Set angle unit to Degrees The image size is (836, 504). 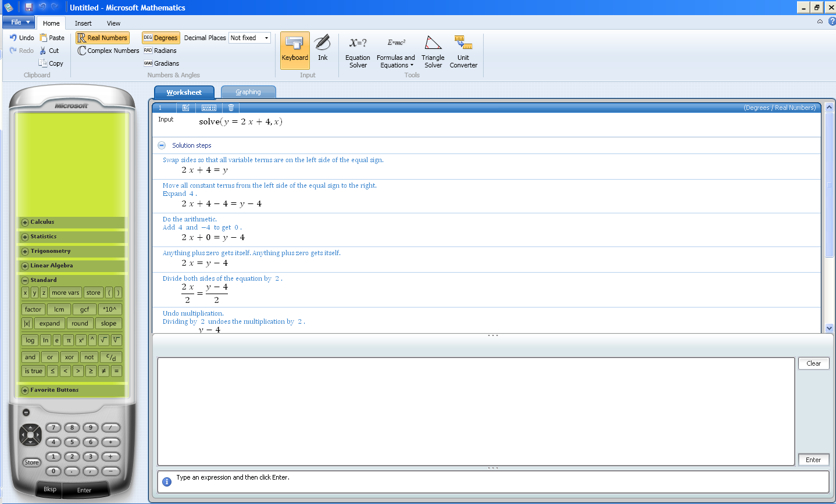coord(161,38)
